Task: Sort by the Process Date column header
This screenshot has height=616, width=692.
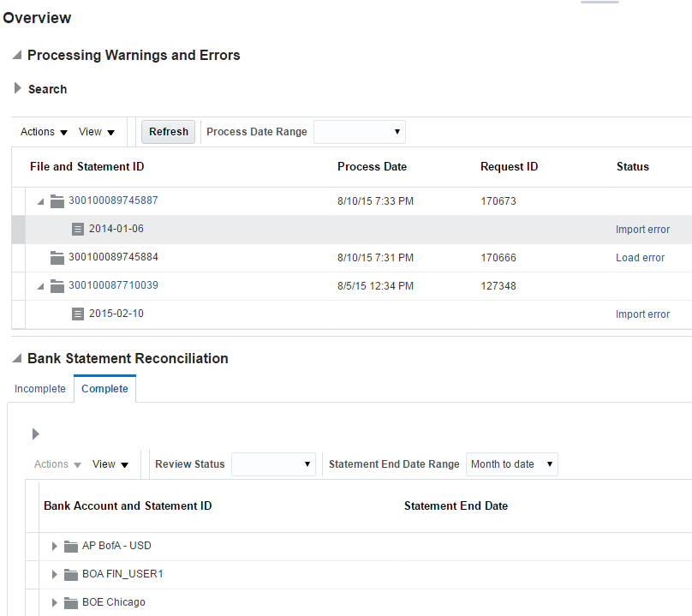Action: pos(372,167)
